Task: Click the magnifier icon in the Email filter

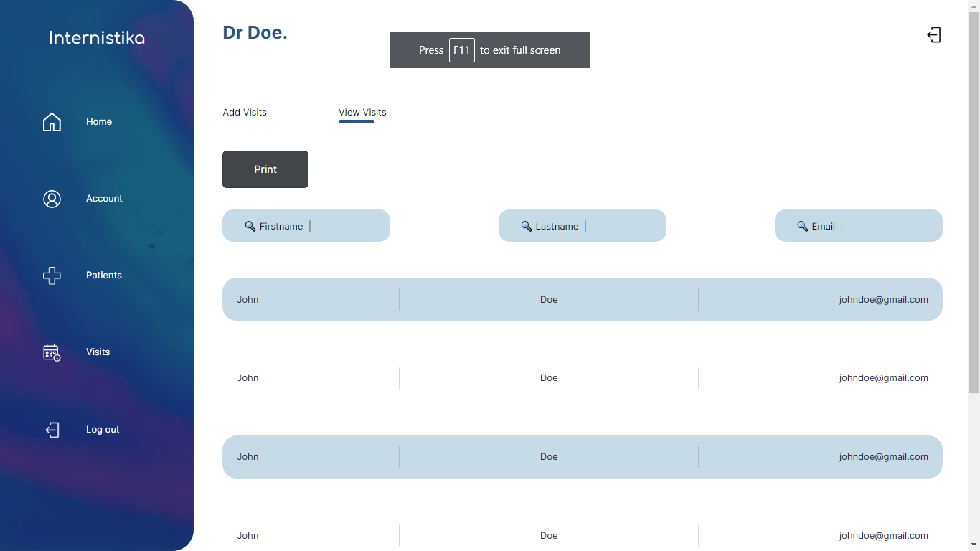Action: (802, 225)
